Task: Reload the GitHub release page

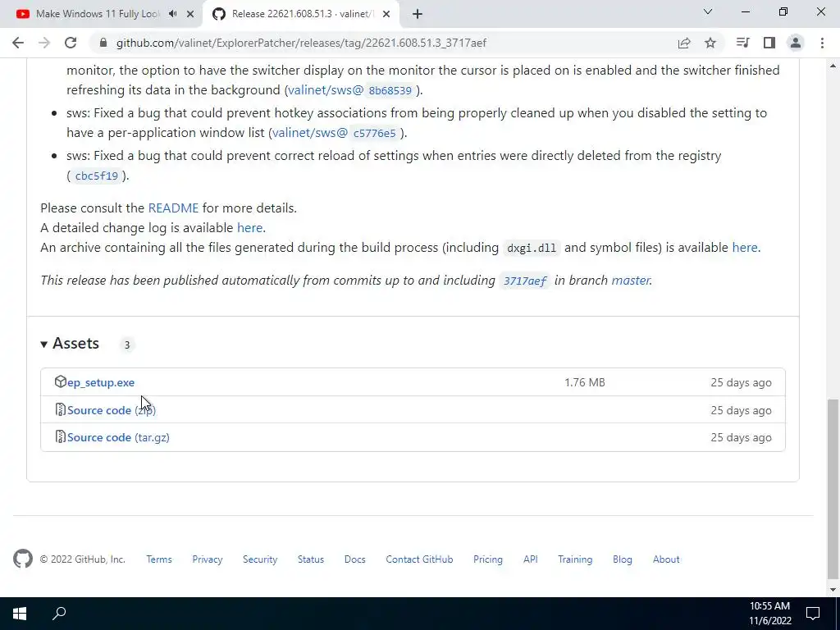Action: (x=71, y=43)
